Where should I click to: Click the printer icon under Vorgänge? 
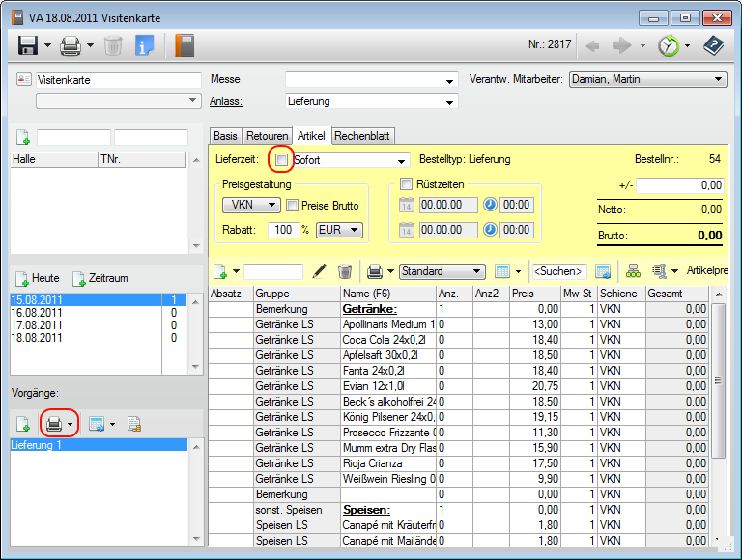click(x=55, y=424)
